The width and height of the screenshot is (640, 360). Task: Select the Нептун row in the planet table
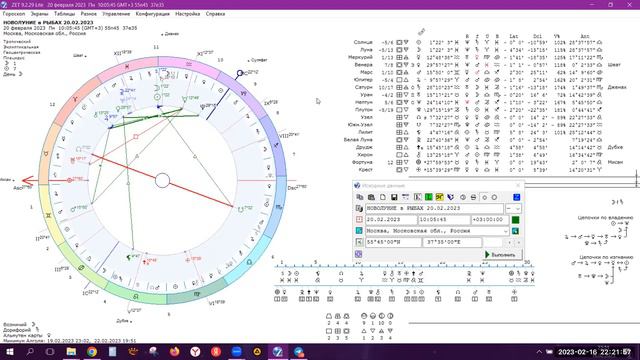coord(478,102)
